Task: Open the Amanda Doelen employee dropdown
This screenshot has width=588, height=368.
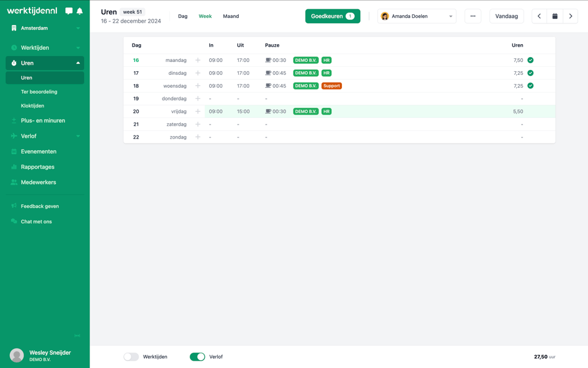Action: pos(417,17)
